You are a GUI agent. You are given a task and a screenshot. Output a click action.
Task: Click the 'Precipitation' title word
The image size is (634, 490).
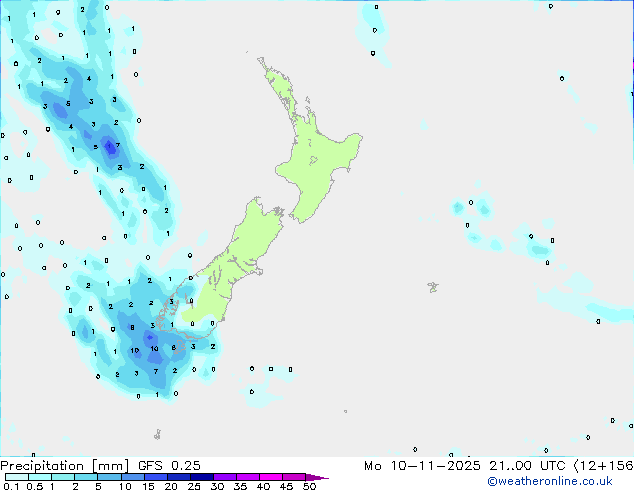tap(42, 466)
